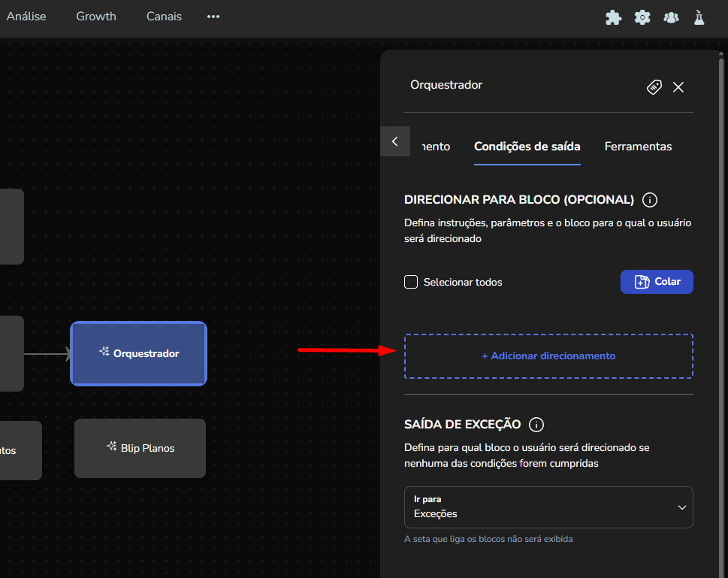Select the Orquestrador block on canvas

138,353
